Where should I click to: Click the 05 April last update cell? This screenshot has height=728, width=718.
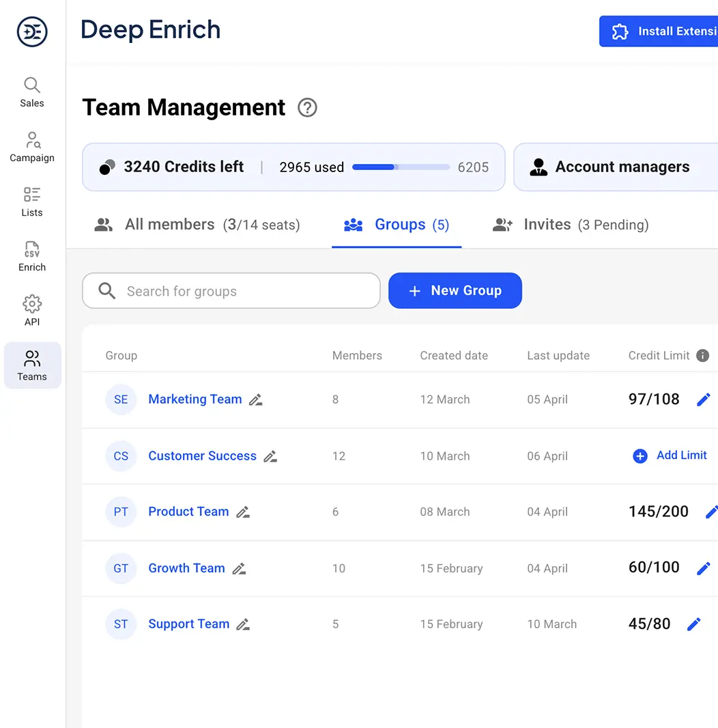click(547, 400)
